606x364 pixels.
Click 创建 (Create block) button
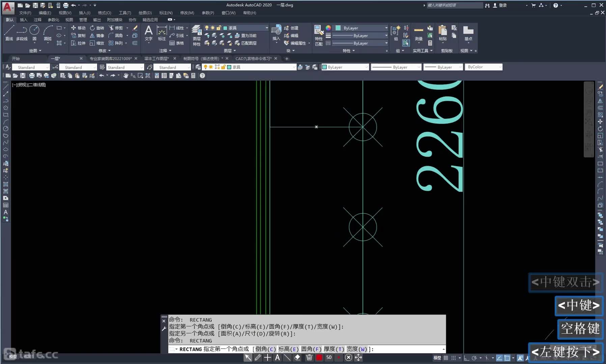[x=291, y=28]
